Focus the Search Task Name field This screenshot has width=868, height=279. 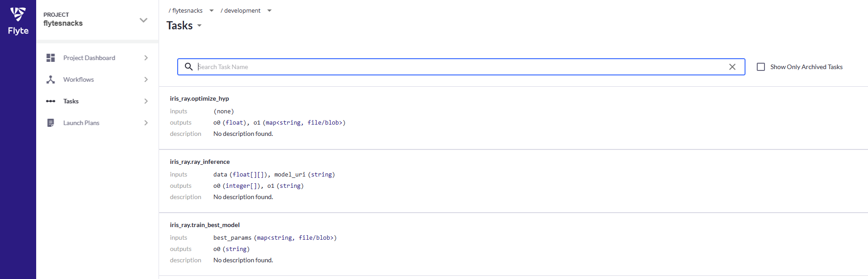click(x=452, y=67)
